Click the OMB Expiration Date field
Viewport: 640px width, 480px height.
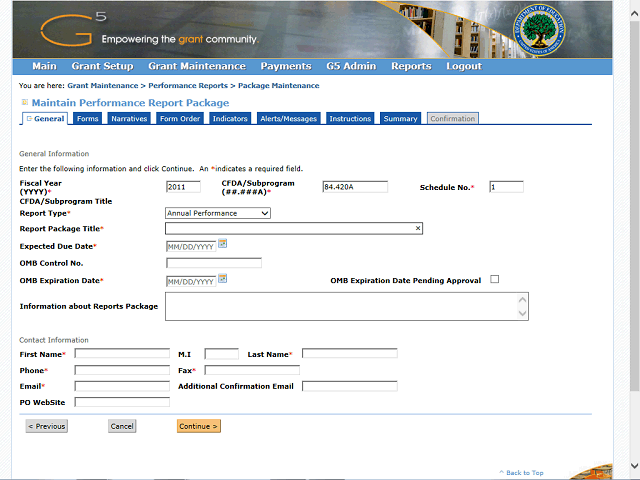pyautogui.click(x=191, y=282)
